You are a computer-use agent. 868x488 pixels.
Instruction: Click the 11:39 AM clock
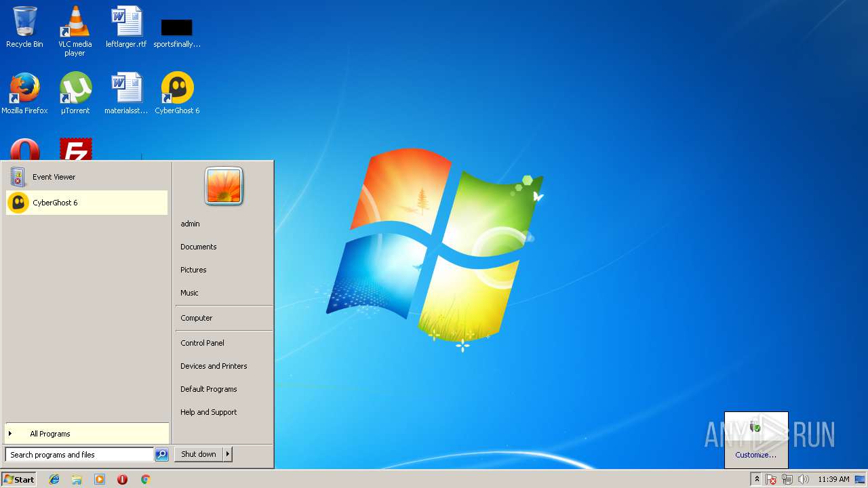[833, 479]
